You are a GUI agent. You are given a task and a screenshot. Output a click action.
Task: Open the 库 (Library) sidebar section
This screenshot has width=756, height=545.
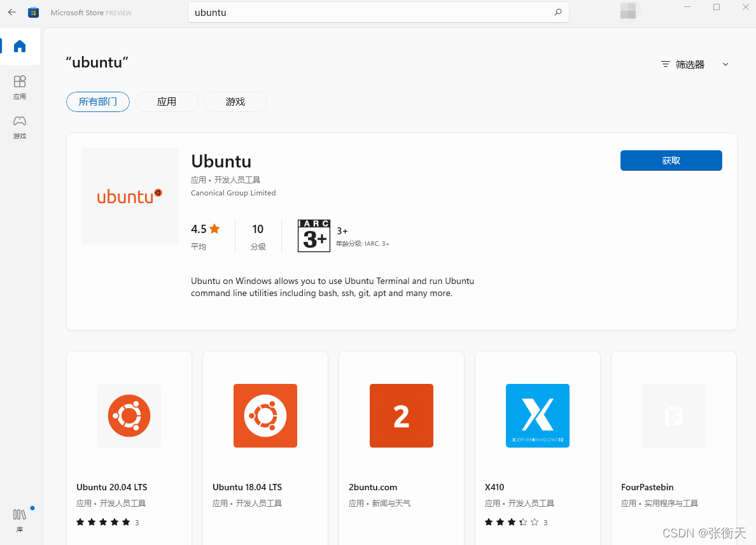pyautogui.click(x=20, y=520)
